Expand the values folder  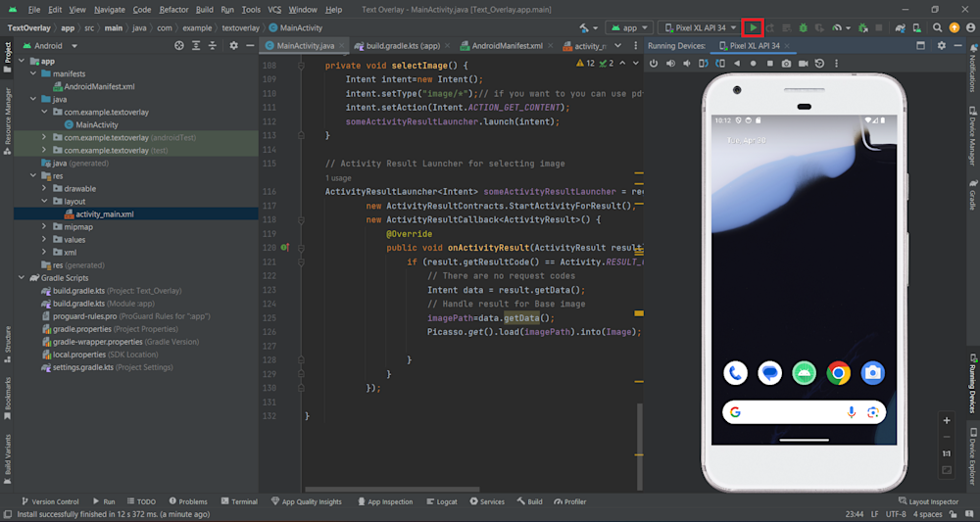coord(44,240)
